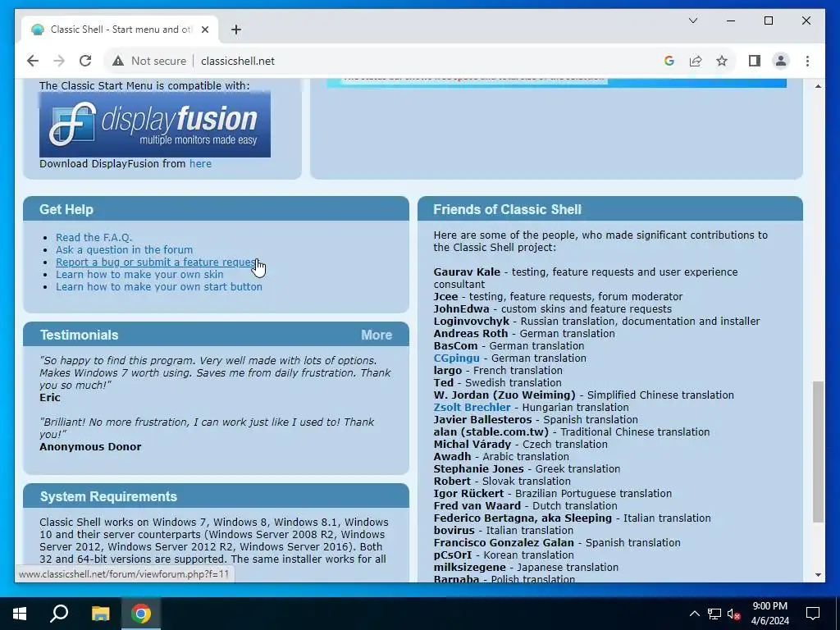Click the name milksizegene
The width and height of the screenshot is (840, 630).
tap(469, 568)
